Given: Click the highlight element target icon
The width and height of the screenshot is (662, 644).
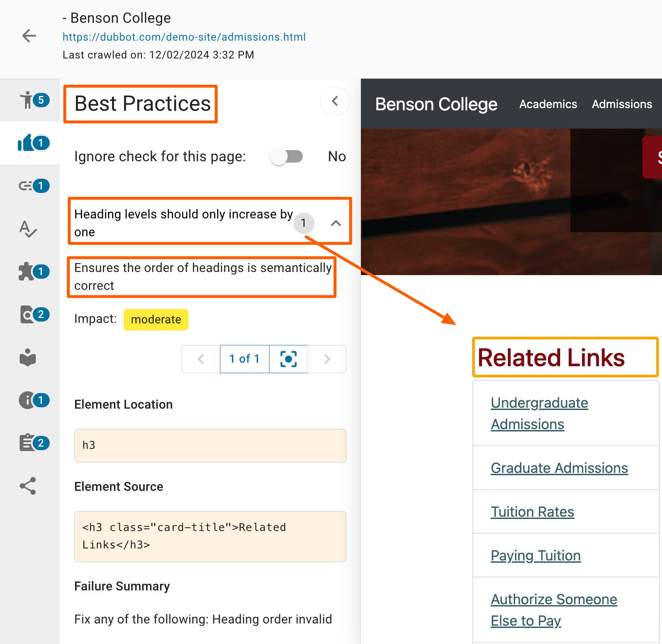Looking at the screenshot, I should pyautogui.click(x=288, y=359).
